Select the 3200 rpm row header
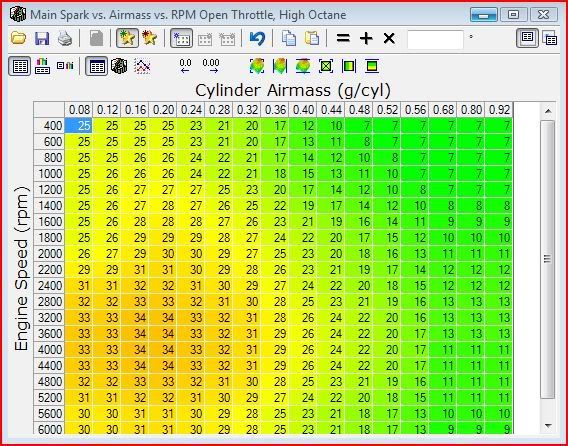This screenshot has width=568, height=446. [x=49, y=318]
